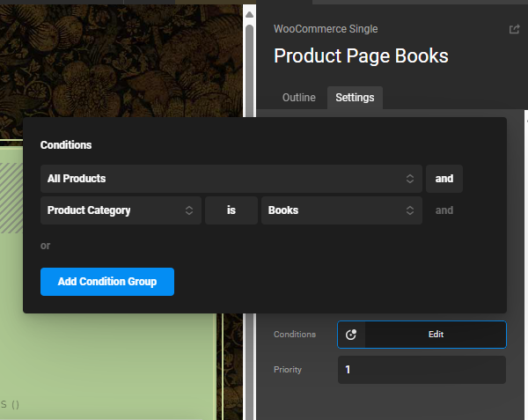Image resolution: width=528 pixels, height=420 pixels.
Task: Switch to the Outline tab
Action: click(298, 98)
